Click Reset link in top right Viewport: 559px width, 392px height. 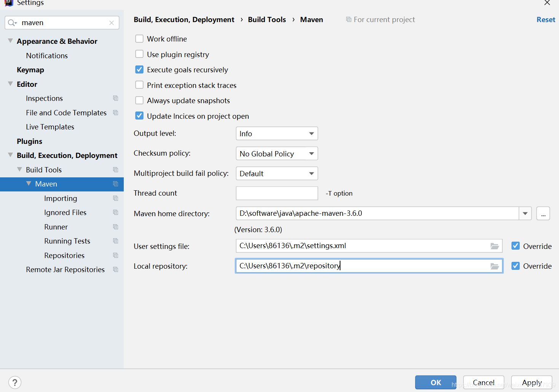point(546,19)
